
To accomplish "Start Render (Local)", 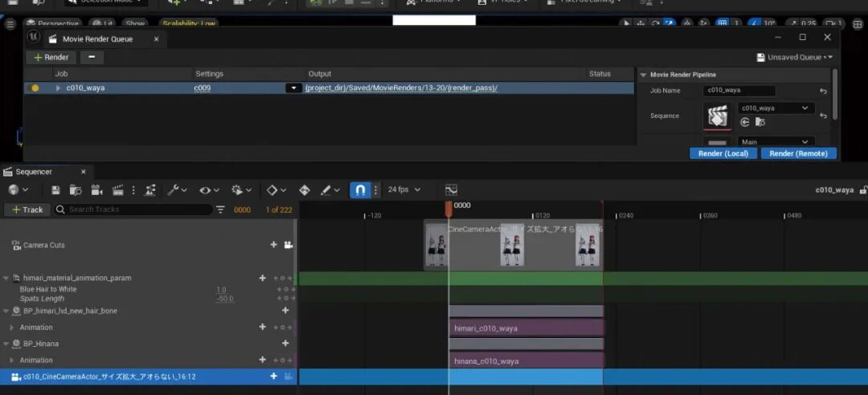I will click(x=723, y=154).
